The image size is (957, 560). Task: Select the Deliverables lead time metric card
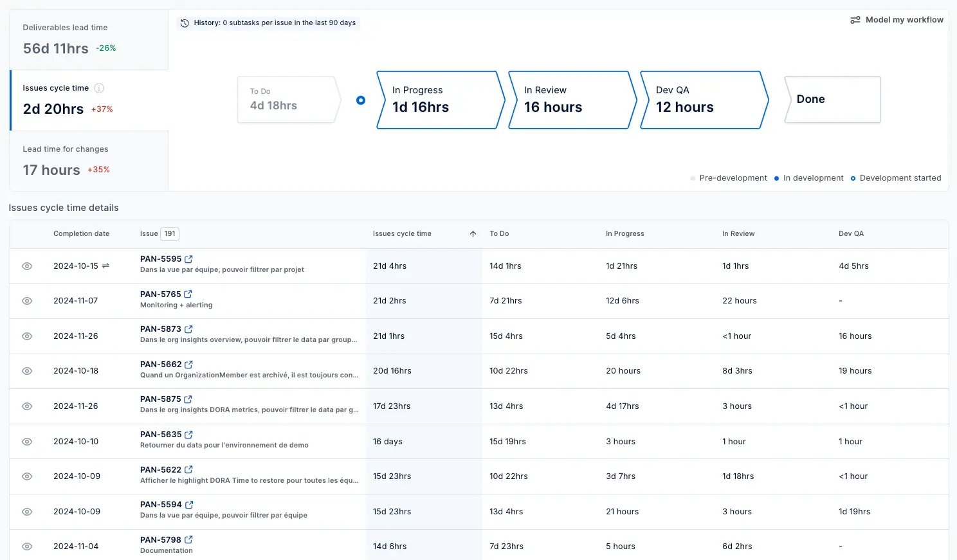coord(88,39)
